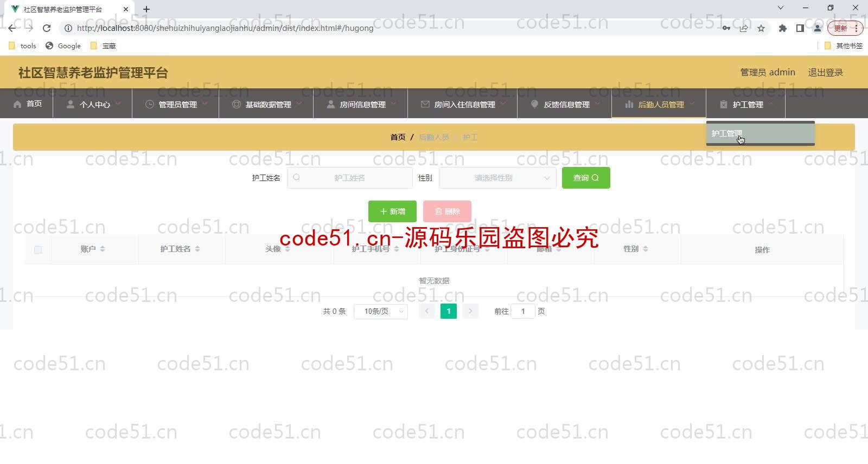868x464 pixels.
Task: Open the tools bookmark folder
Action: pos(23,46)
